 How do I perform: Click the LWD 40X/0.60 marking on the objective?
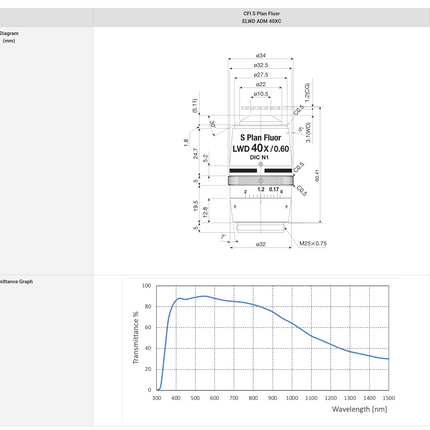pyautogui.click(x=261, y=148)
